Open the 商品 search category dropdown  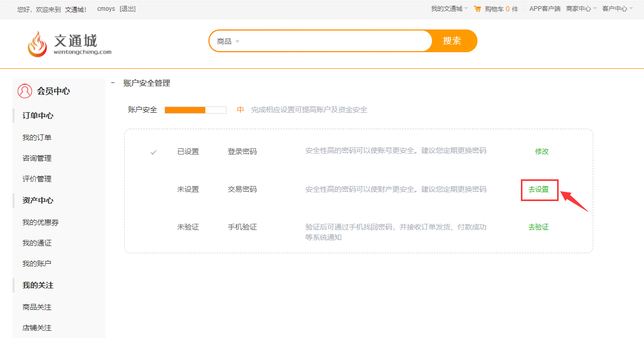[228, 41]
